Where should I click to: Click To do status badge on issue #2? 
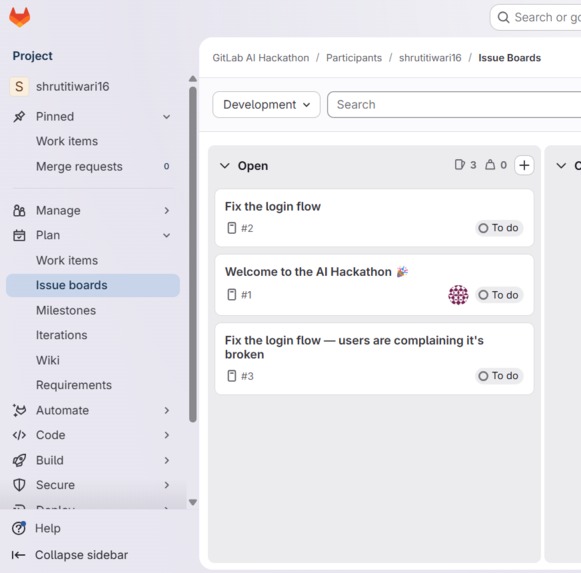coord(499,228)
